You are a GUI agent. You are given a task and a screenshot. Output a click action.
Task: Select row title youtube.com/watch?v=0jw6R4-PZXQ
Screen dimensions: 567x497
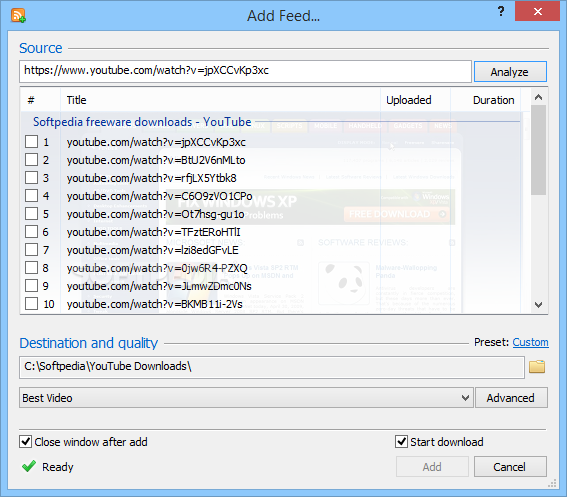(157, 268)
